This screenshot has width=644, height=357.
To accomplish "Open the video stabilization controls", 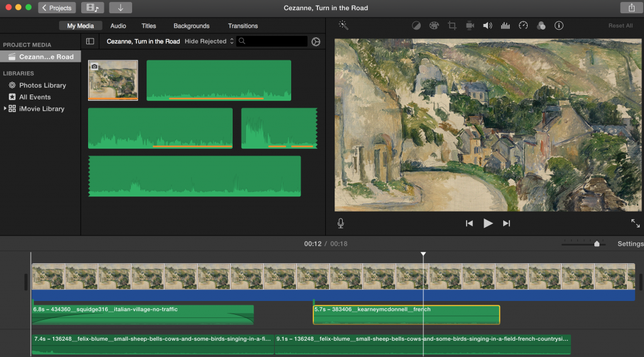I will point(470,25).
